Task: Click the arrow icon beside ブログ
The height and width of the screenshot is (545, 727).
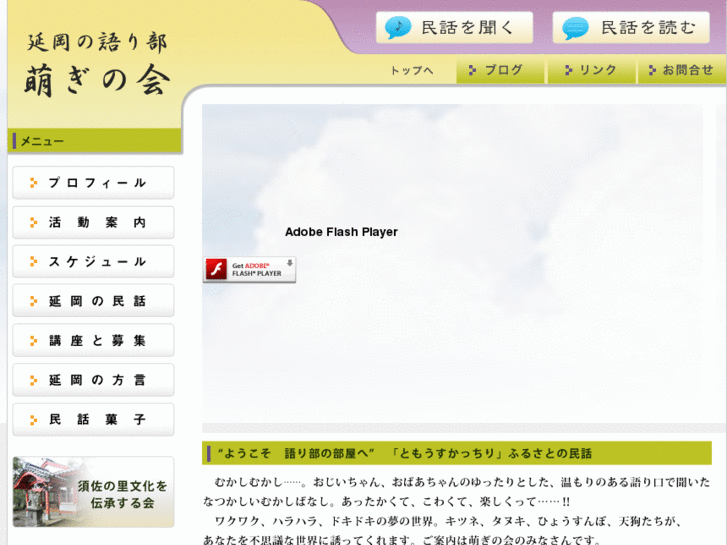Action: coord(472,70)
